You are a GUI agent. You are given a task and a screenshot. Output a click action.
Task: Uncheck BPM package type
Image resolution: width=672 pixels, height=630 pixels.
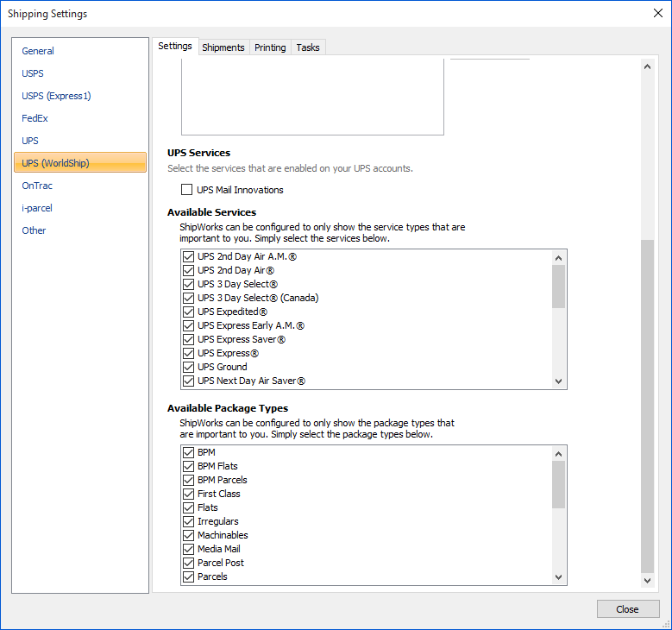tap(188, 452)
